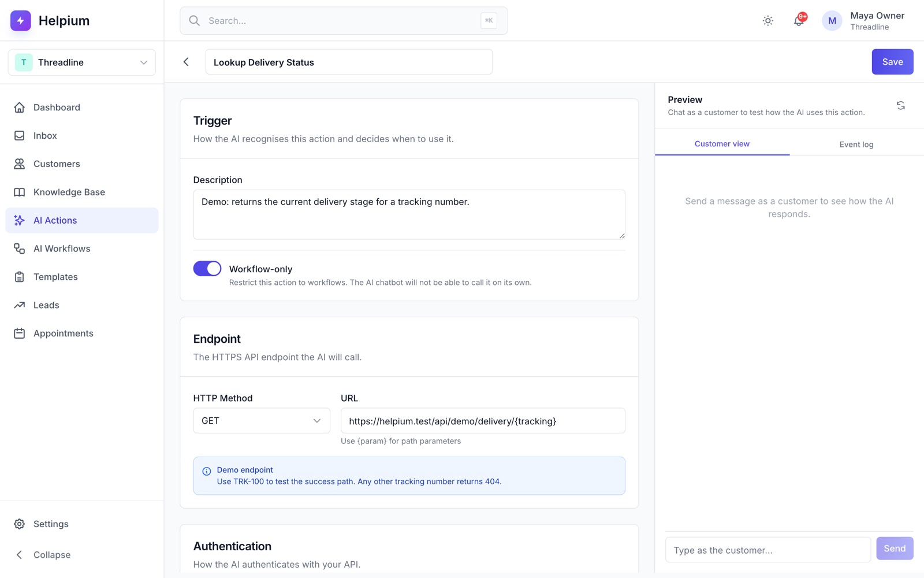Image resolution: width=924 pixels, height=578 pixels.
Task: Open the Templates page
Action: (x=82, y=277)
